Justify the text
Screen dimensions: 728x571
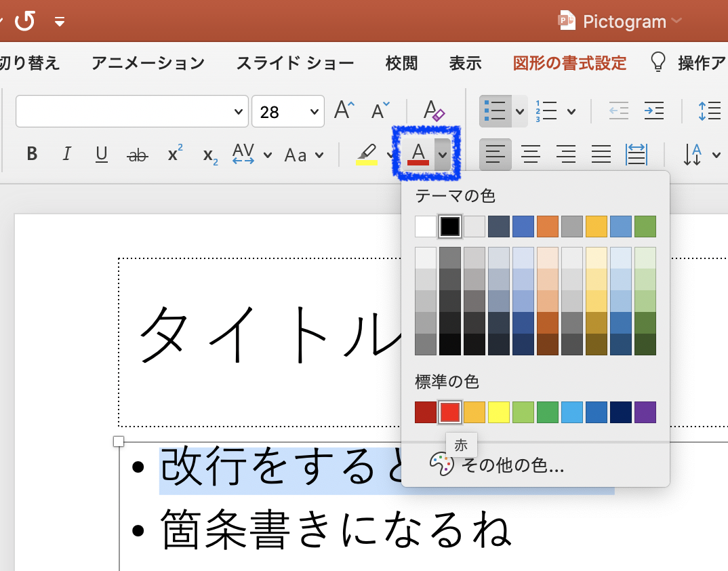coord(601,154)
